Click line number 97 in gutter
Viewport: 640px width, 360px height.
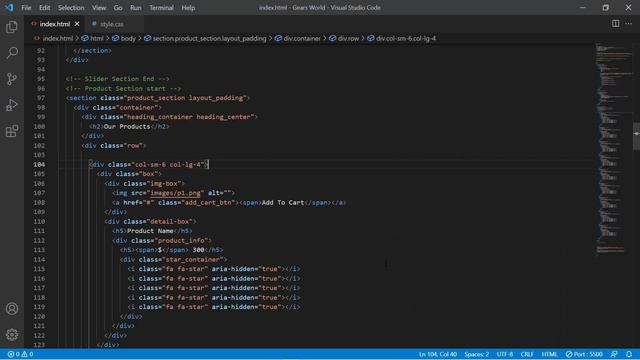tap(41, 98)
